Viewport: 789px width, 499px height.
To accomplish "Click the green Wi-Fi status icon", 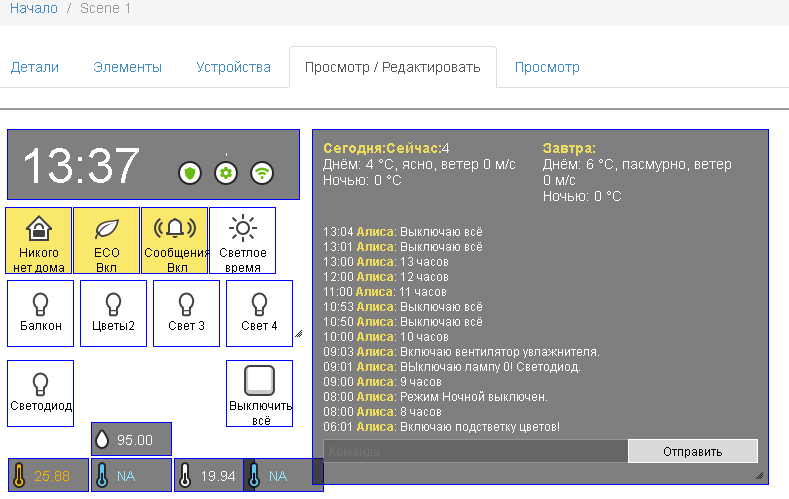I will click(x=261, y=173).
